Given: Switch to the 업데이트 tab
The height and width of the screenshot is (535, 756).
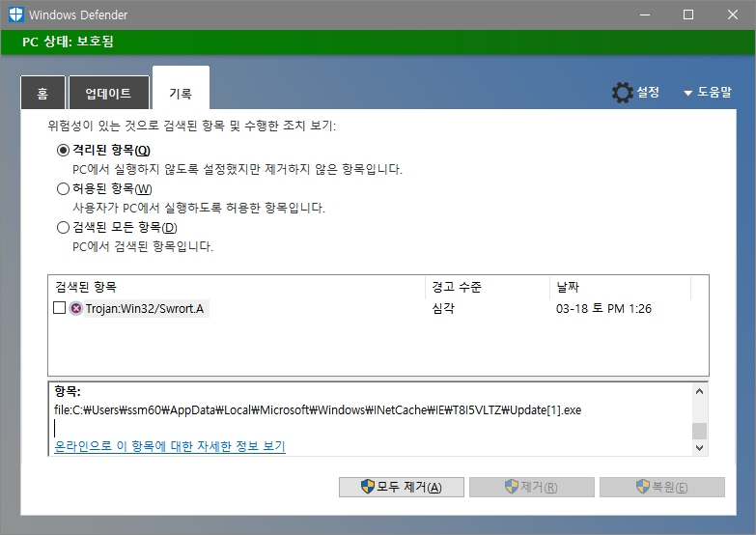Looking at the screenshot, I should (108, 94).
